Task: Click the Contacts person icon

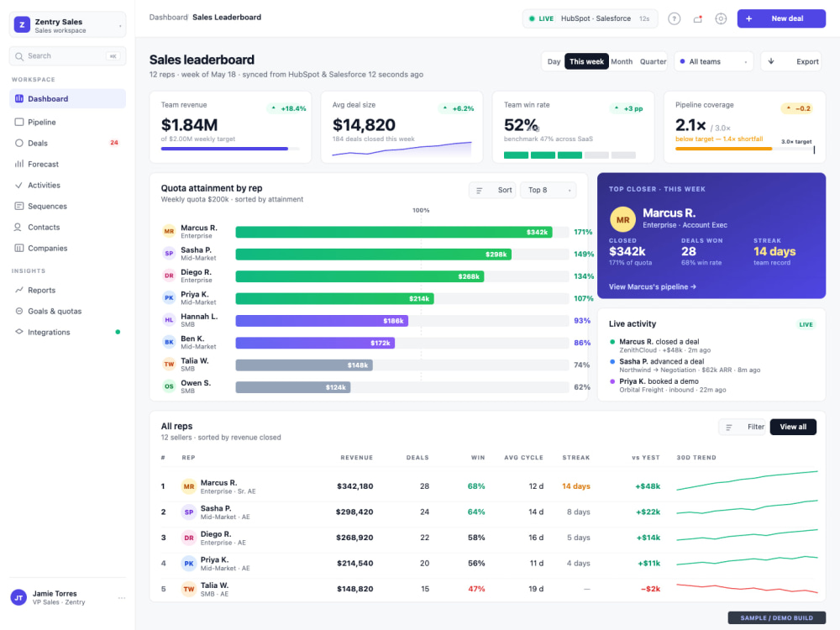Action: [18, 227]
